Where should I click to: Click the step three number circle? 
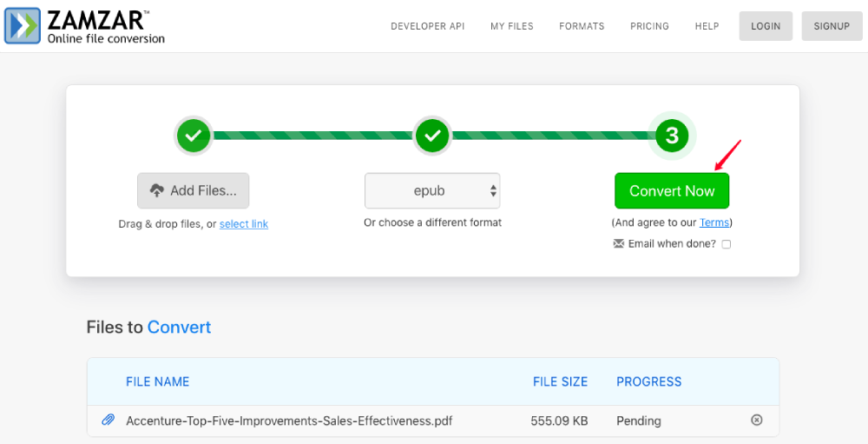671,136
